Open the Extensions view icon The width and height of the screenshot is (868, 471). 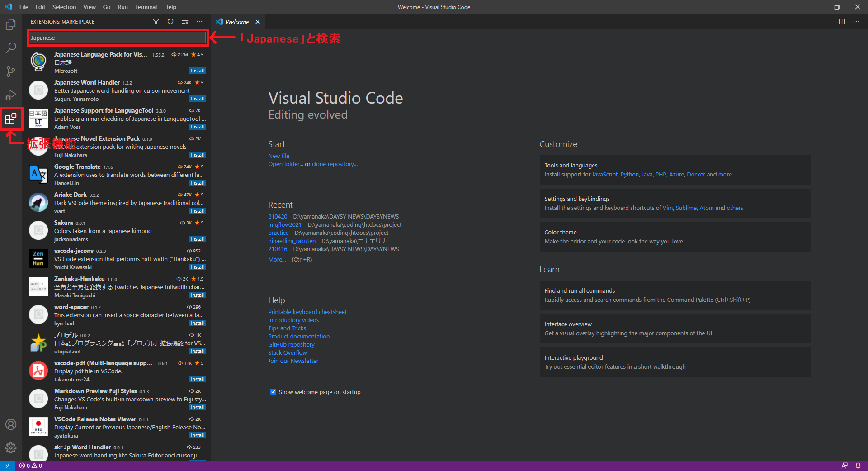point(11,119)
